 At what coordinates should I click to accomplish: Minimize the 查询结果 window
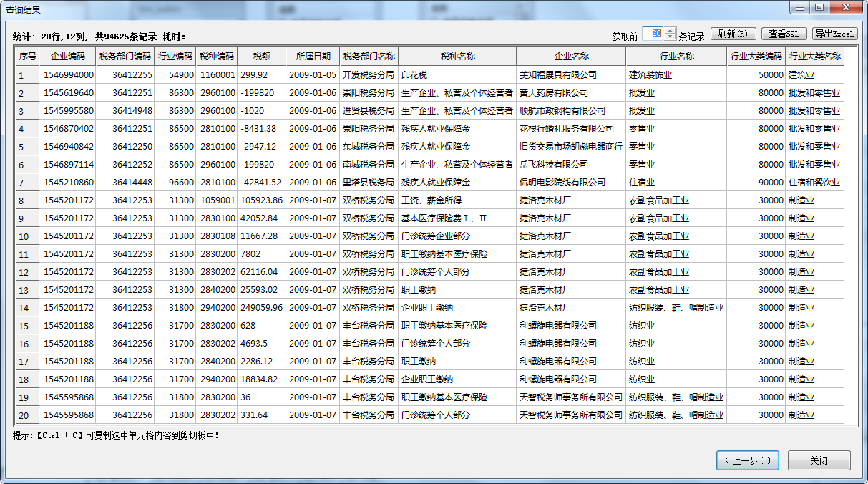(800, 7)
